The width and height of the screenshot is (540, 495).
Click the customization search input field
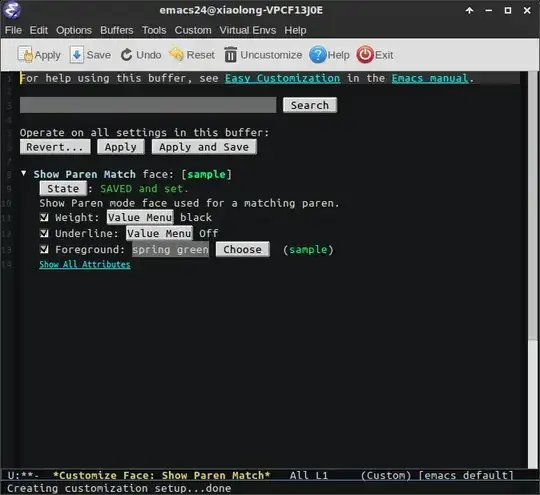(148, 105)
